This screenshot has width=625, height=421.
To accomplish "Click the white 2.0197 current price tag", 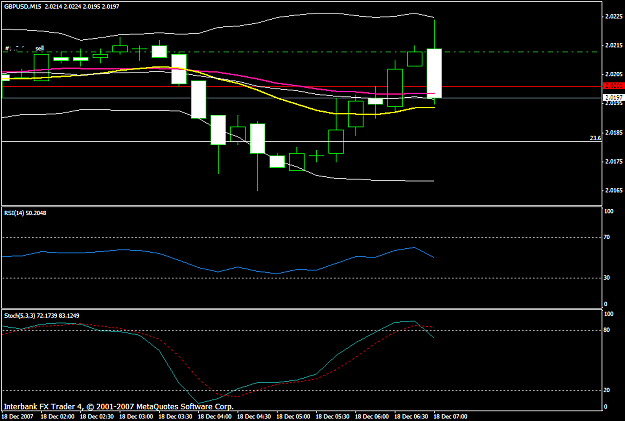I will coord(613,97).
